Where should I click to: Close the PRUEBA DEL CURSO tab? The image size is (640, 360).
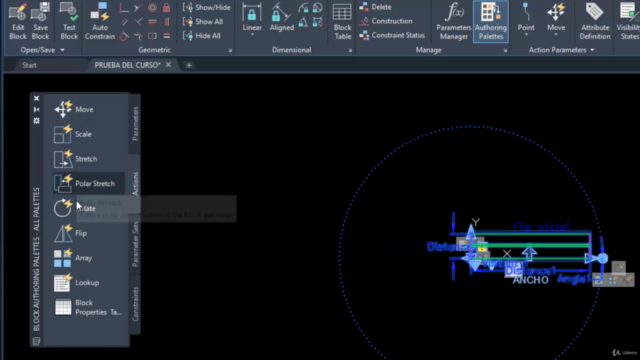(168, 65)
